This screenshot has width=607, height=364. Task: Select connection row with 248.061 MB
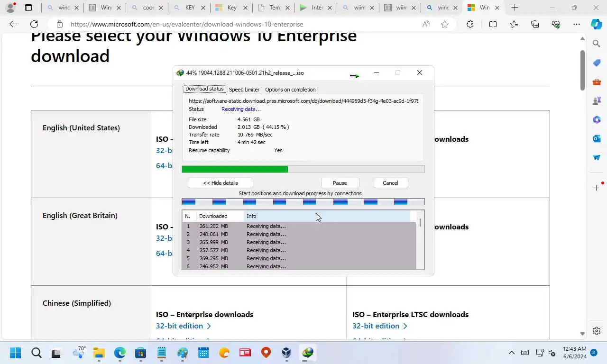[x=299, y=234]
